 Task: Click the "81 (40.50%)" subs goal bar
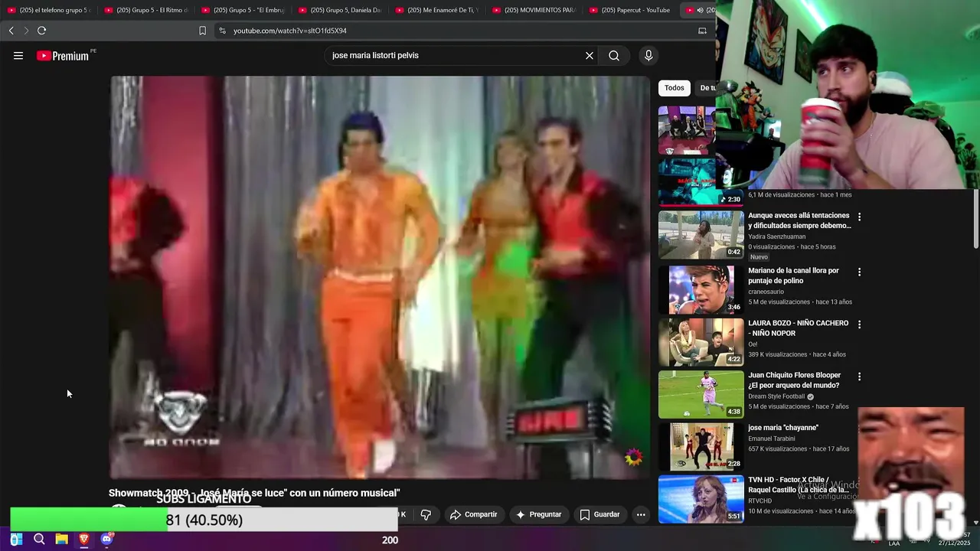pos(204,520)
